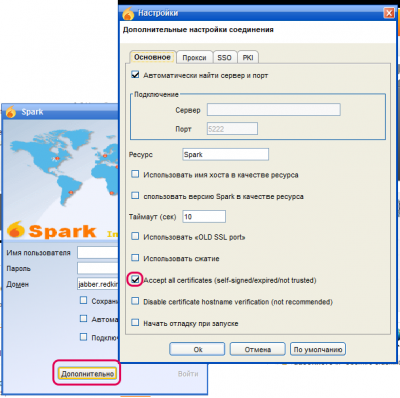Click the Пароль field in Spark window

coord(98,268)
